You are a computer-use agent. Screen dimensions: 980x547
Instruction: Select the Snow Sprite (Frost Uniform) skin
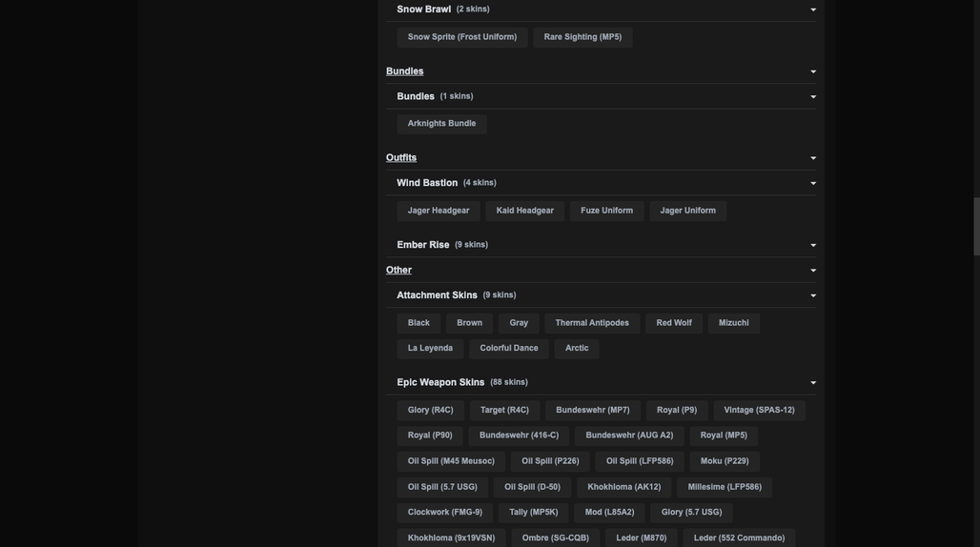click(462, 37)
